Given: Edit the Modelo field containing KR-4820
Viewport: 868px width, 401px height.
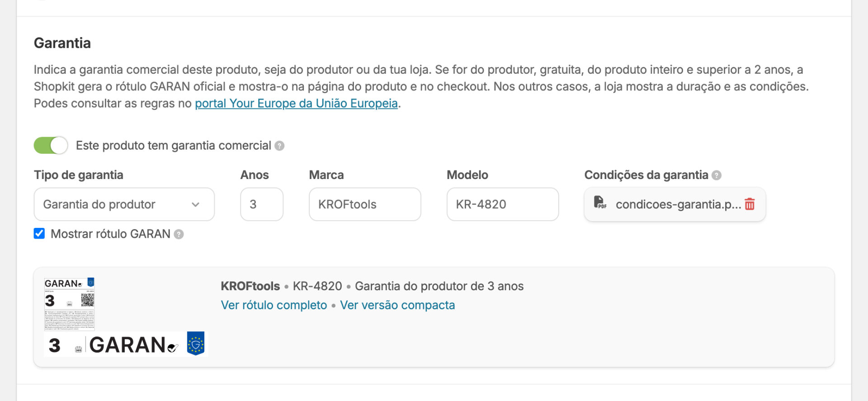Looking at the screenshot, I should click(x=503, y=204).
